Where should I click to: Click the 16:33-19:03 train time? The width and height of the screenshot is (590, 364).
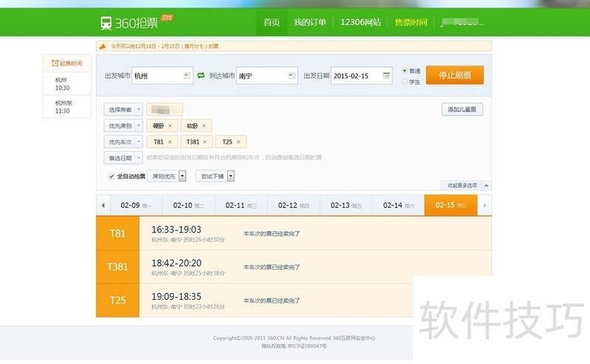176,229
